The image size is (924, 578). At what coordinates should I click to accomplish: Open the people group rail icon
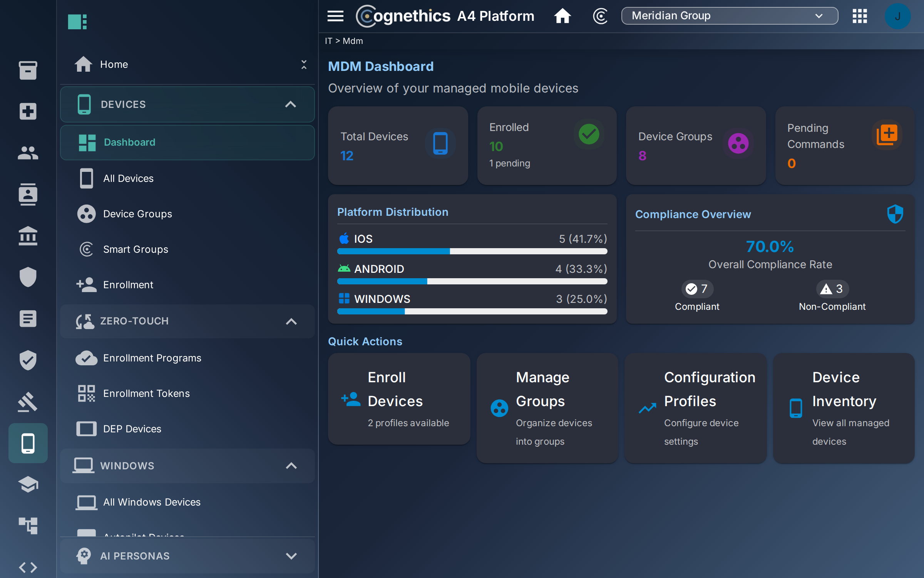(x=28, y=153)
